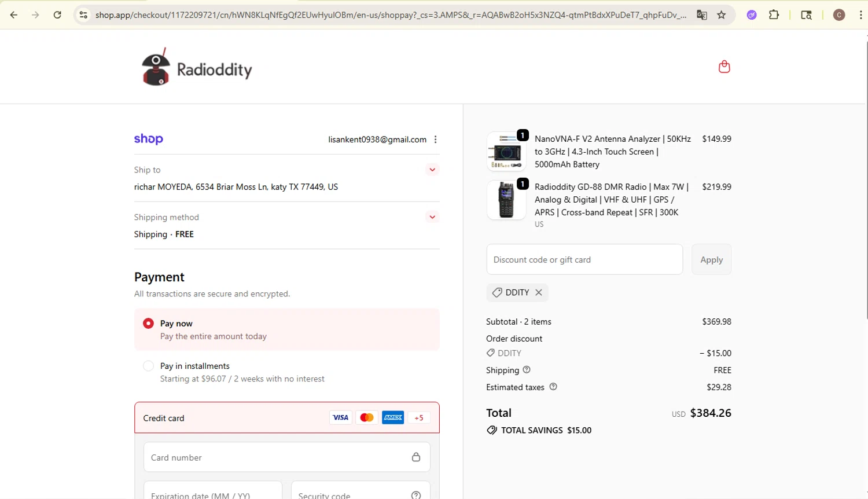
Task: Click the Radioddity GD-88 DMR Radio title
Action: [x=612, y=200]
